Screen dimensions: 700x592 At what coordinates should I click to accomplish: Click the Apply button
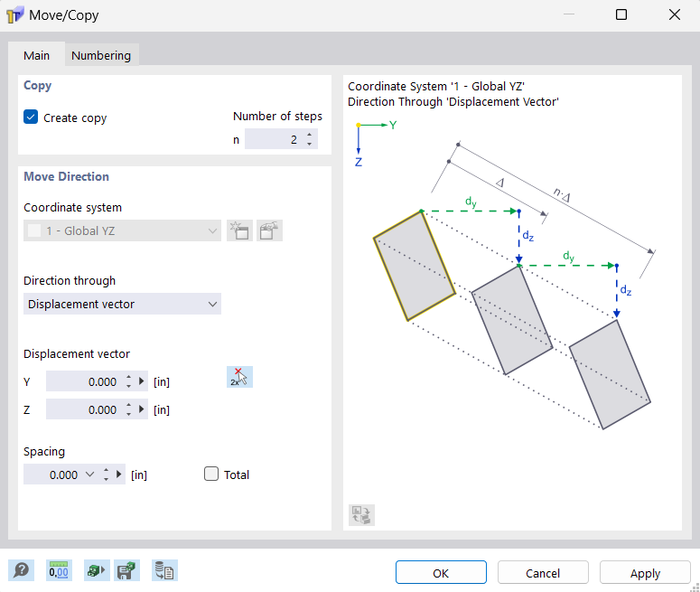pyautogui.click(x=645, y=573)
